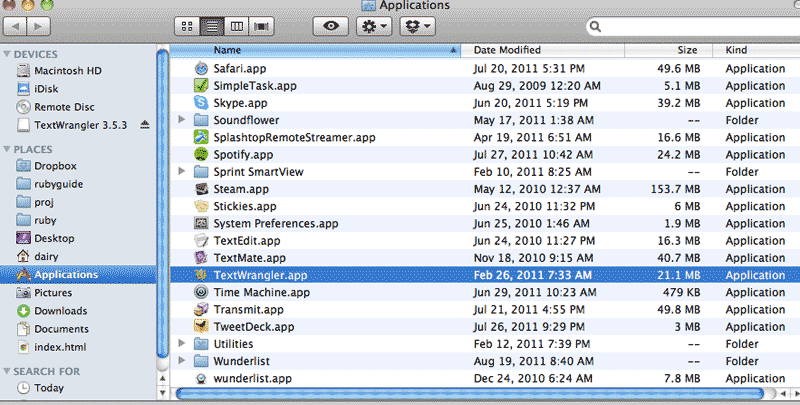Expand the Wunderlist folder
Viewport: 800px width, 405px height.
coord(182,361)
